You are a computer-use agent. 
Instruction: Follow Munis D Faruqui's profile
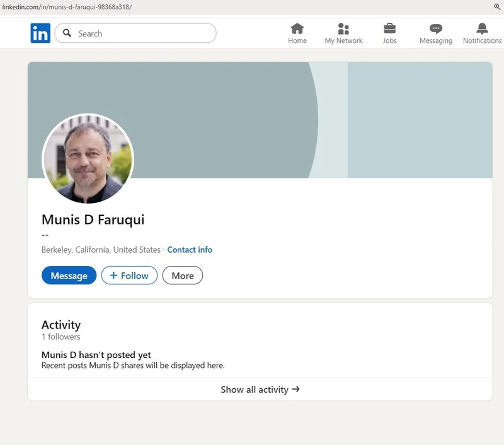tap(129, 275)
